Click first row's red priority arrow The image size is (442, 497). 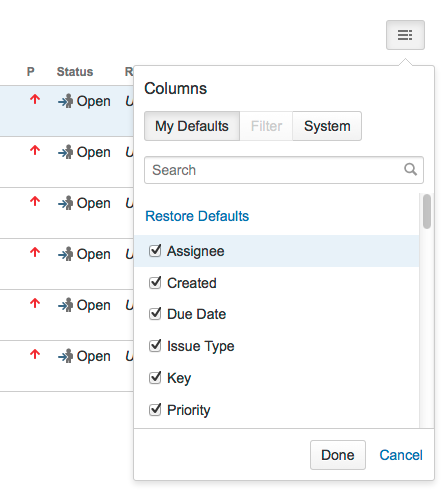35,99
